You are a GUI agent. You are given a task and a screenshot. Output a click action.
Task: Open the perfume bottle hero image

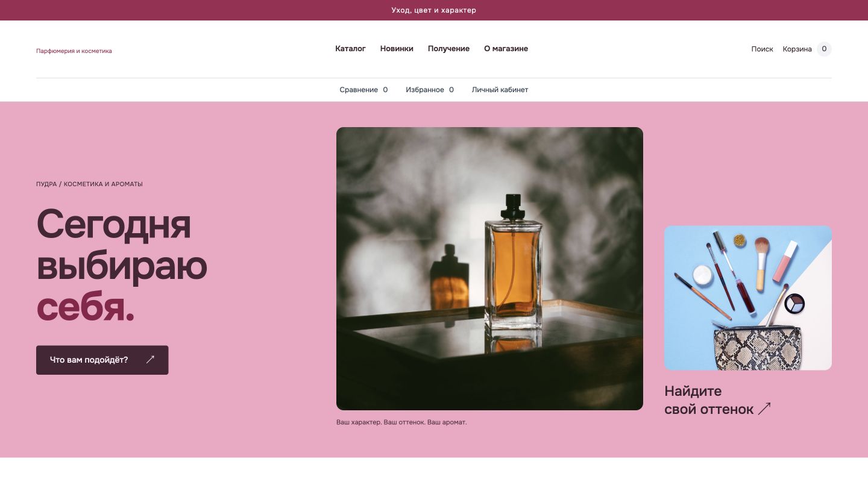[x=489, y=269]
